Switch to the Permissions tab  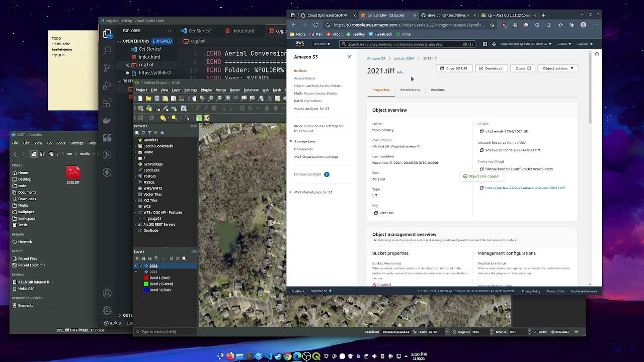tap(410, 90)
